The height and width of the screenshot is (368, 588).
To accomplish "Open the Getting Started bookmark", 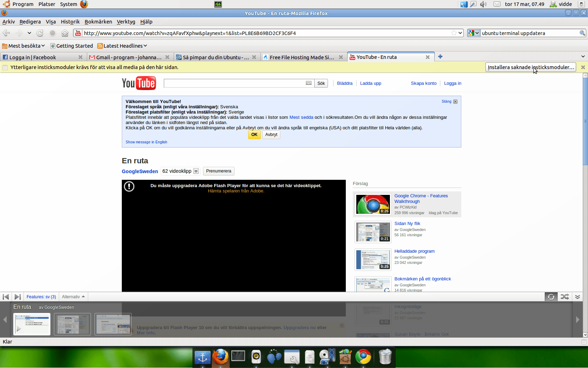I will pyautogui.click(x=72, y=46).
